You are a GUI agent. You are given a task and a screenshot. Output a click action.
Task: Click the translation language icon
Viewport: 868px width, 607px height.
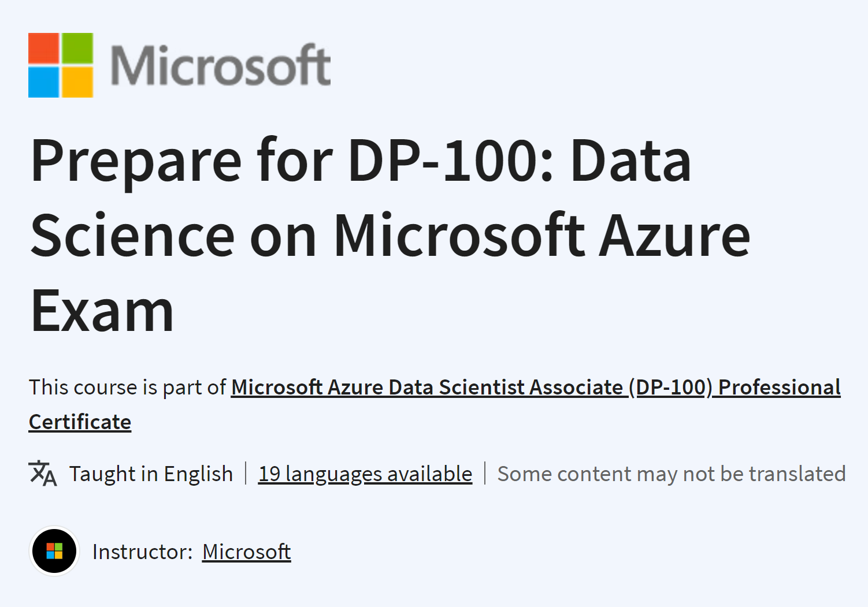43,473
